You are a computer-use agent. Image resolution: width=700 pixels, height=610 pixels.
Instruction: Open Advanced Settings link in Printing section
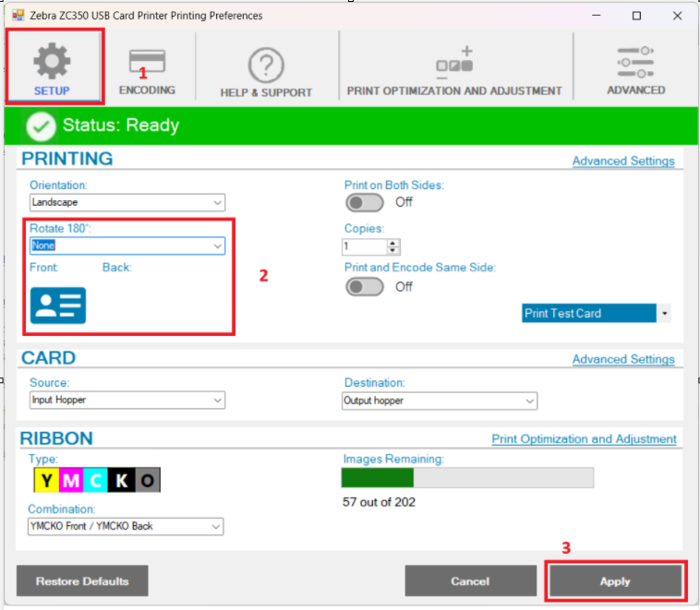click(623, 161)
